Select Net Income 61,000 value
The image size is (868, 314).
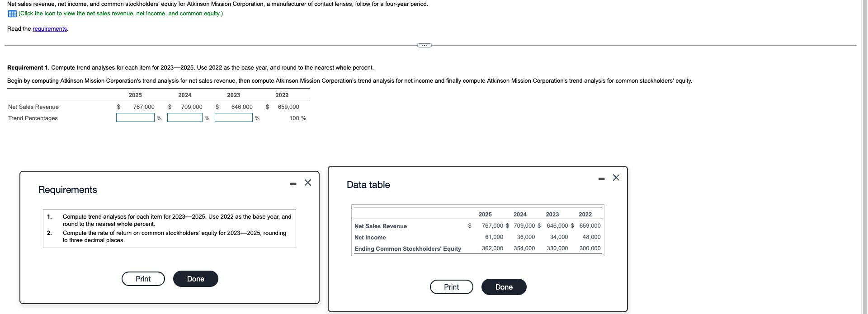coord(494,237)
